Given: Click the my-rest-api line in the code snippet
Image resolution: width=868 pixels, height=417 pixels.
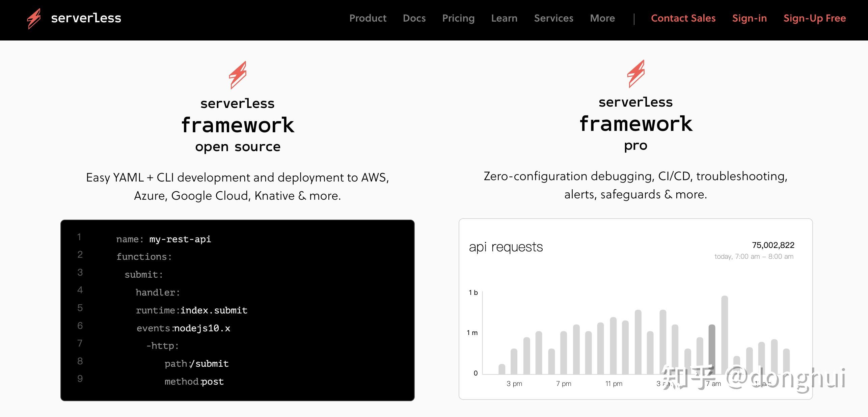Looking at the screenshot, I should (163, 239).
